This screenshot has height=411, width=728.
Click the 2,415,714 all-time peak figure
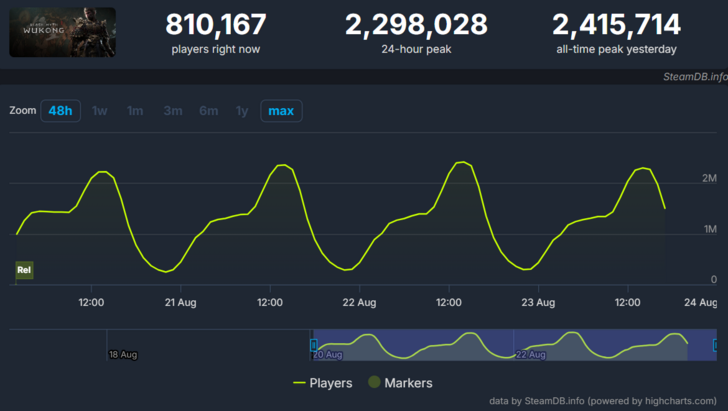pos(617,24)
